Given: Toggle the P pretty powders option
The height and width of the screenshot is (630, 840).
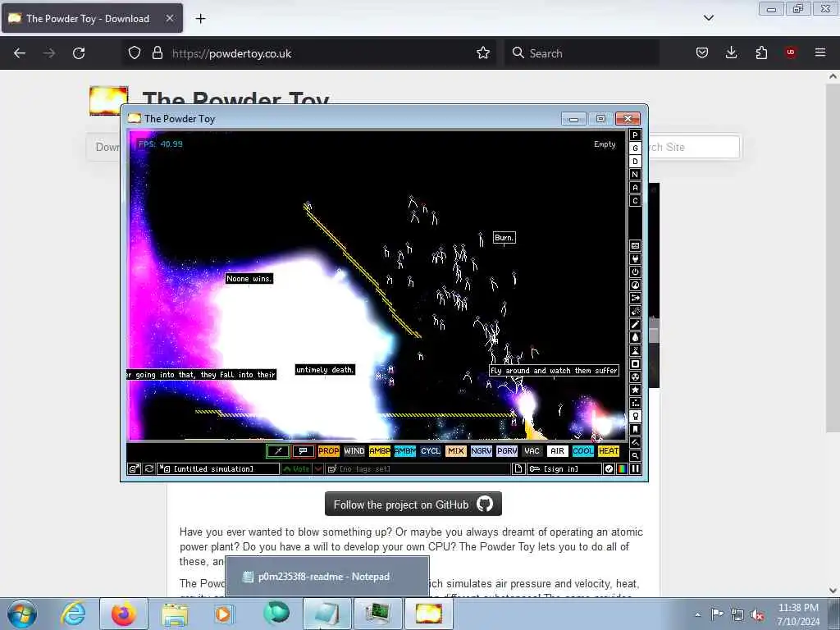Looking at the screenshot, I should [x=635, y=135].
